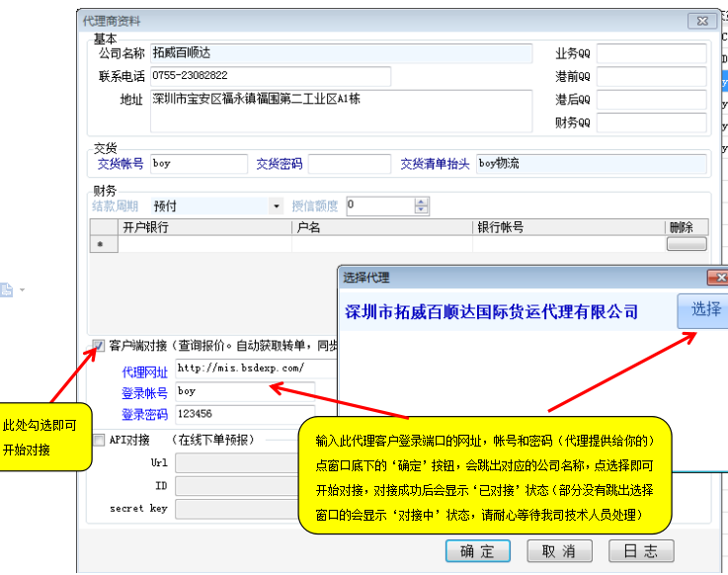Click the 确定 button
This screenshot has height=575, width=728.
476,551
